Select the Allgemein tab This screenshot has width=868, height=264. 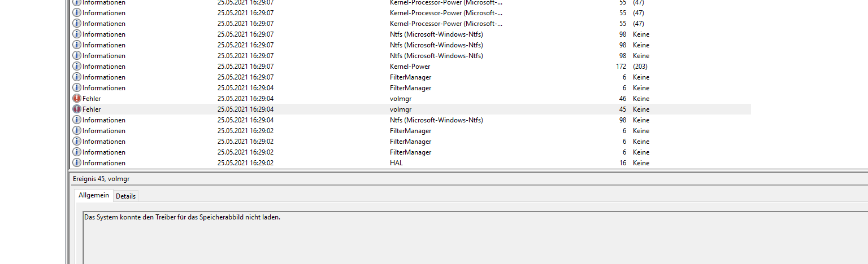tap(94, 195)
